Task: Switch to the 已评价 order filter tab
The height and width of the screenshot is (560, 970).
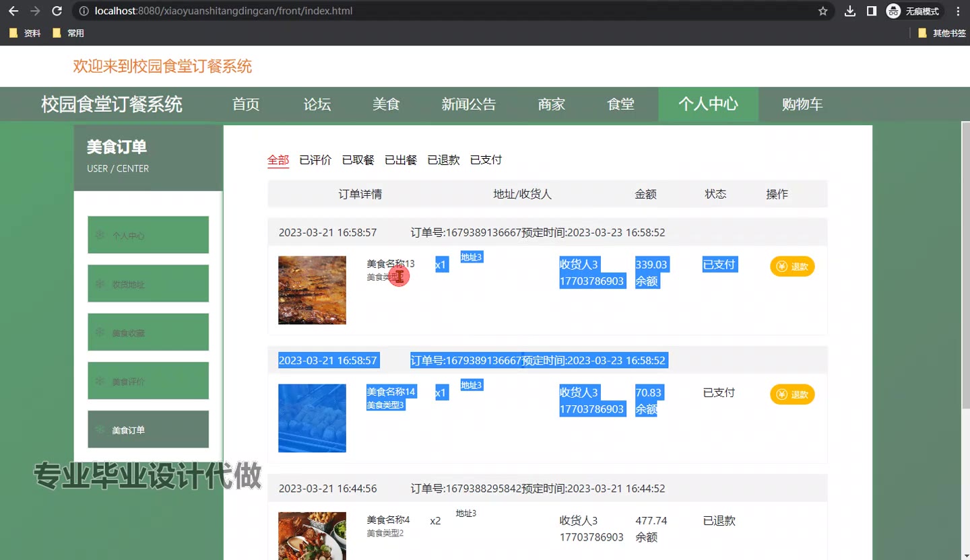Action: coord(315,160)
